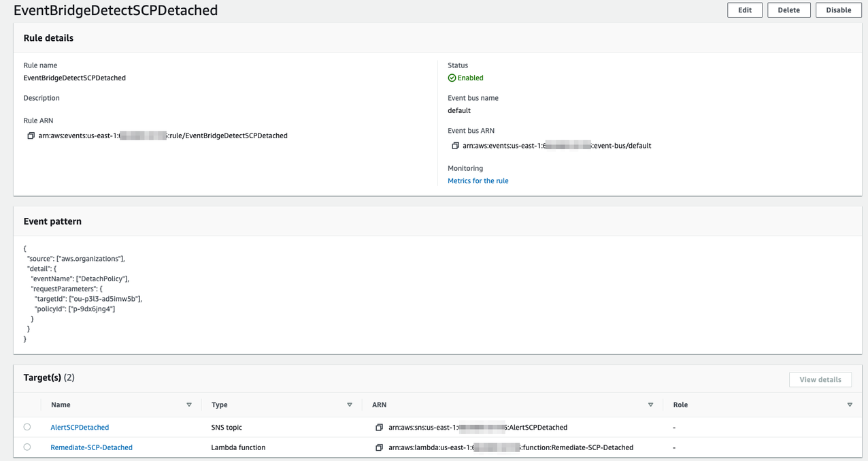This screenshot has width=868, height=461.
Task: Open Metrics for the rule
Action: pyautogui.click(x=478, y=180)
